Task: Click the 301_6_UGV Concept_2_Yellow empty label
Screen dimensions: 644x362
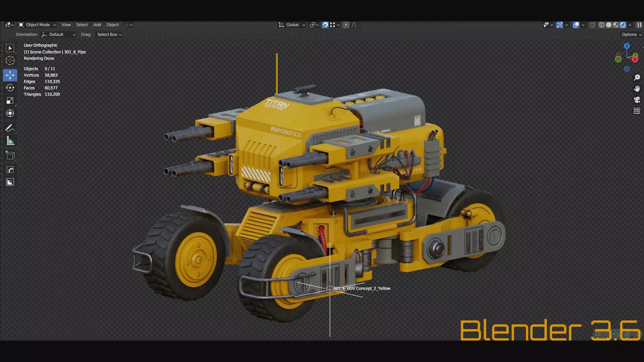Action: coord(362,288)
